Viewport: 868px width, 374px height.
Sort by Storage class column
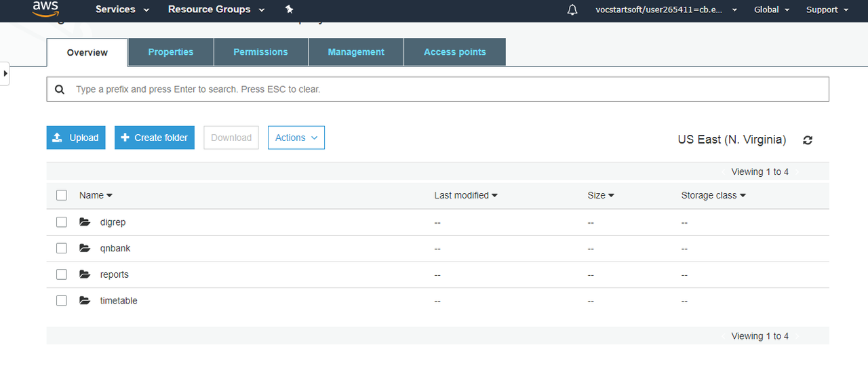coord(713,195)
